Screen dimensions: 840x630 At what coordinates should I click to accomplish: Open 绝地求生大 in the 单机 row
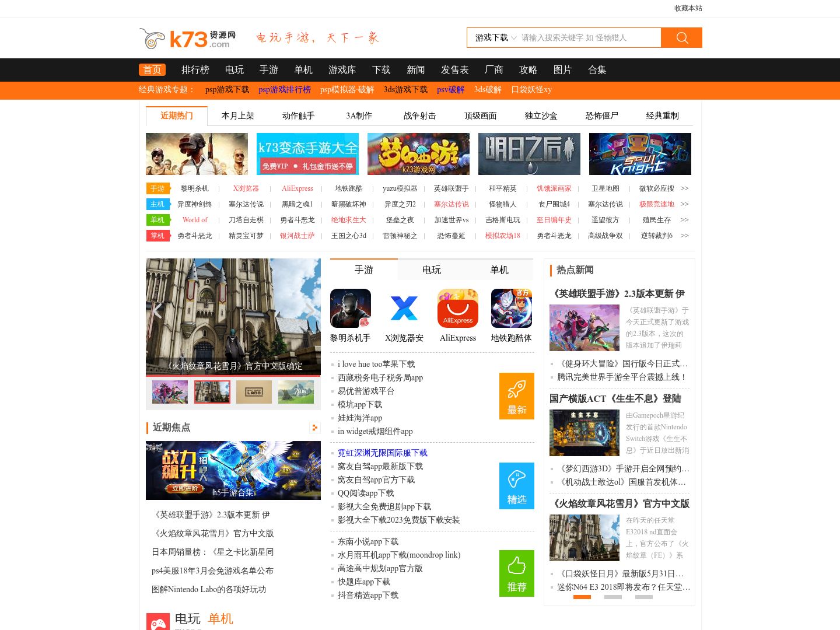(x=349, y=220)
